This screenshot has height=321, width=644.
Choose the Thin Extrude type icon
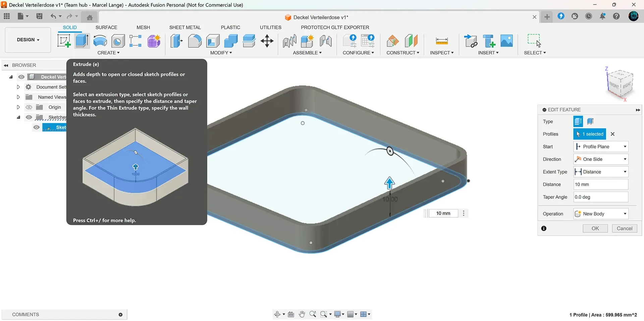(x=590, y=121)
